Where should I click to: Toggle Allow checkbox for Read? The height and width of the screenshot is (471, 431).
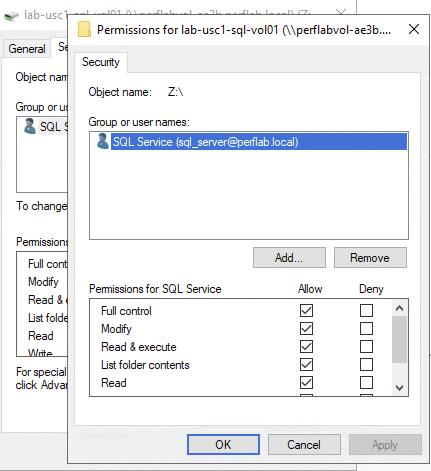coord(306,383)
